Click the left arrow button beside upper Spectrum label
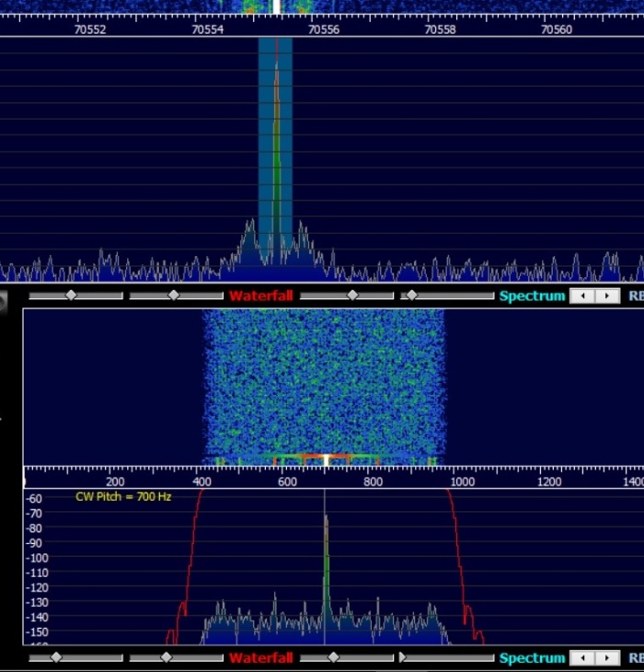 pos(582,296)
